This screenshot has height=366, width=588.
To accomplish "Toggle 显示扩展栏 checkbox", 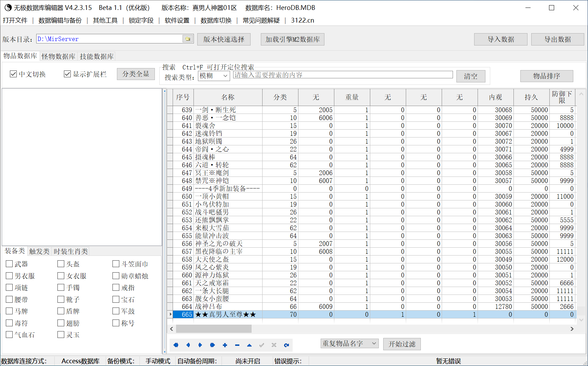I will (x=67, y=74).
